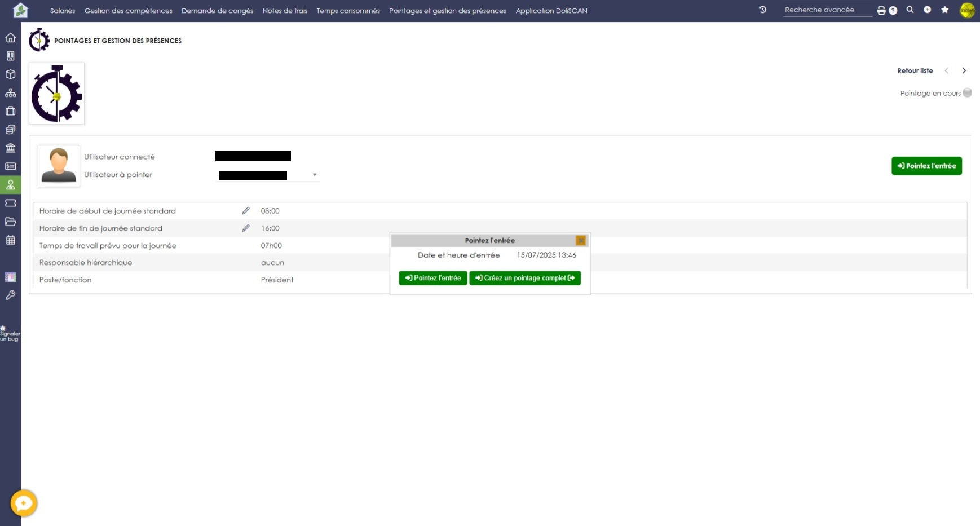Open the wrench (tools) sidebar icon
Screen dimensions: 980x526
point(10,295)
